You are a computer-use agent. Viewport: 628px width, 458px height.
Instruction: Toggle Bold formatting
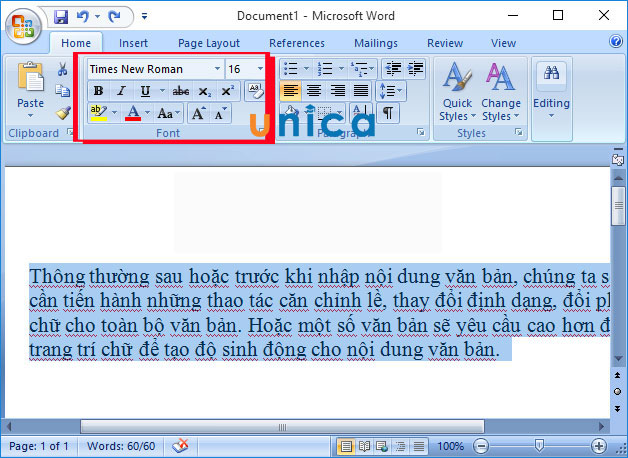click(98, 91)
